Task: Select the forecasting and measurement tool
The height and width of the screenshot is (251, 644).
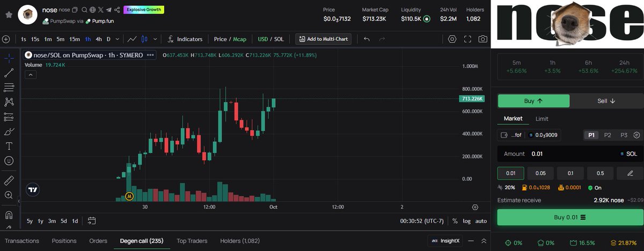Action: pyautogui.click(x=9, y=117)
